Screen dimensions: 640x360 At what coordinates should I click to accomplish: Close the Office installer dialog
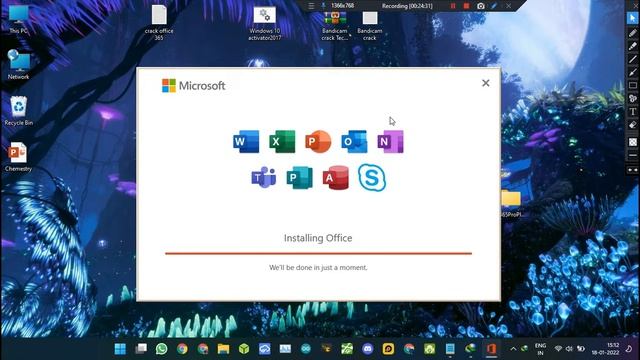coord(486,83)
